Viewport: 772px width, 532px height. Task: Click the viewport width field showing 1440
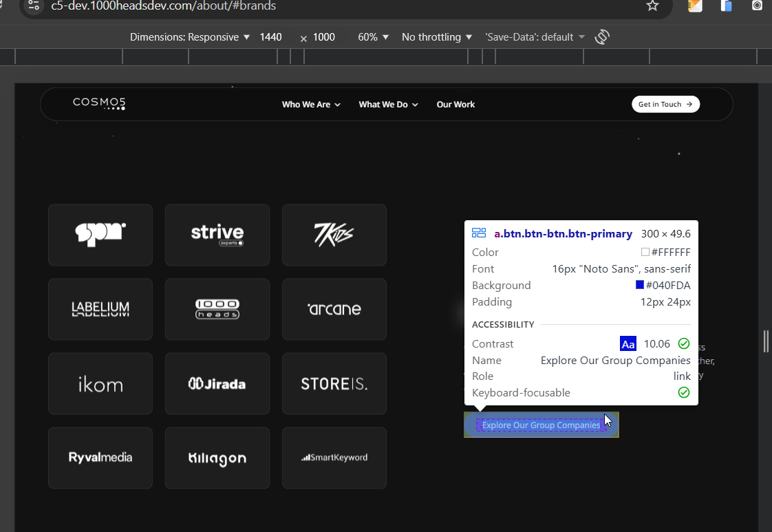[x=271, y=37]
